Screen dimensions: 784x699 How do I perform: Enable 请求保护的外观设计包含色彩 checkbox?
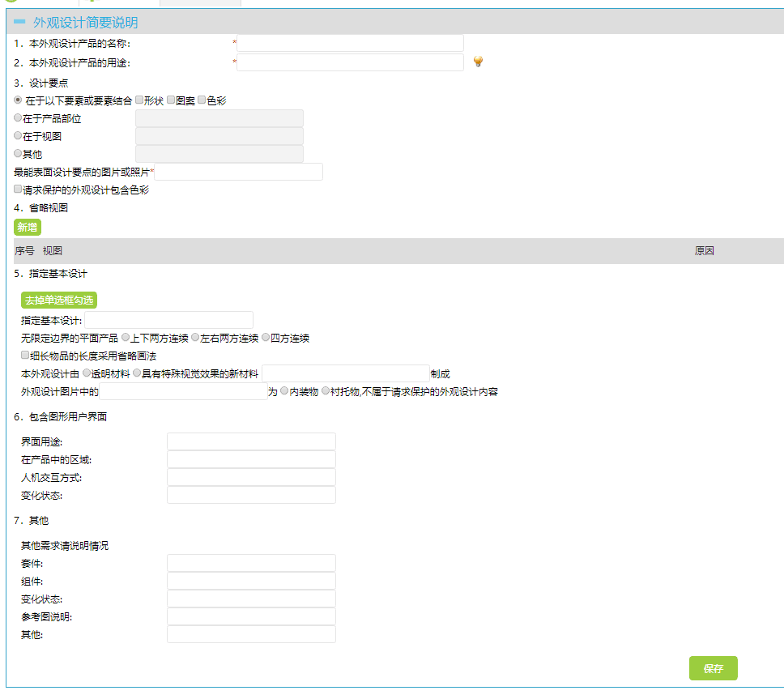[18, 189]
